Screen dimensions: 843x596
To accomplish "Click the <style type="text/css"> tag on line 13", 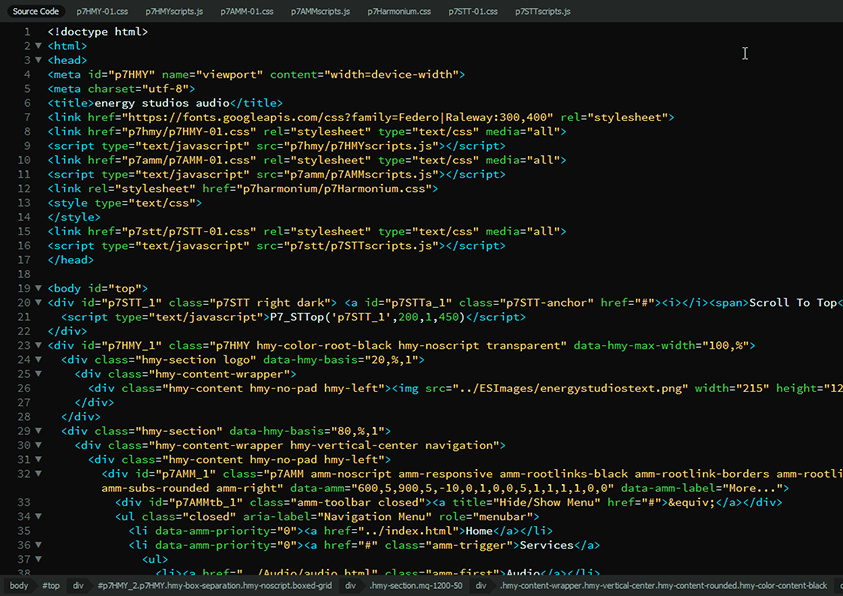I will 124,203.
